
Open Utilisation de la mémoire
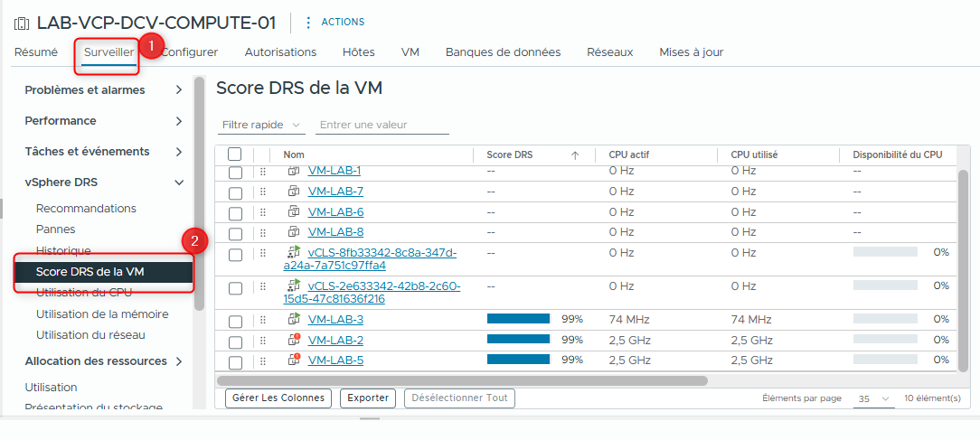tap(102, 314)
